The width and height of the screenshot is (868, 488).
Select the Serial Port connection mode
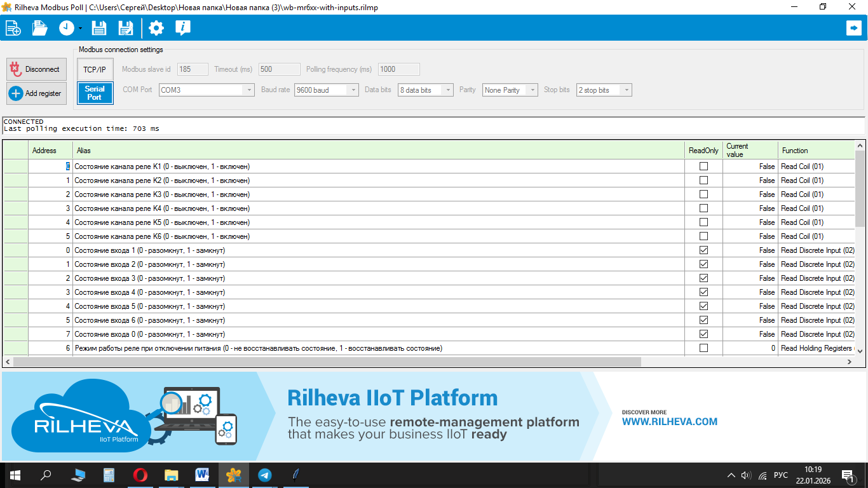coord(95,93)
